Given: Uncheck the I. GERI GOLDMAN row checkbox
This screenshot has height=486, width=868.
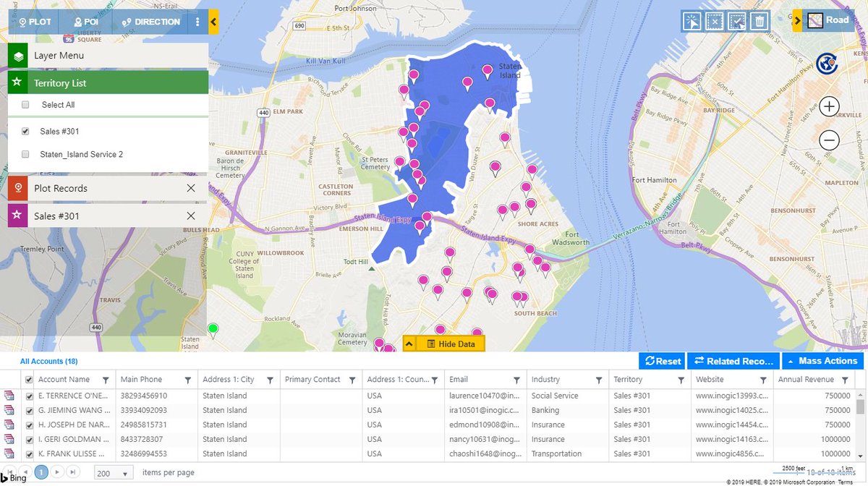Looking at the screenshot, I should [29, 440].
